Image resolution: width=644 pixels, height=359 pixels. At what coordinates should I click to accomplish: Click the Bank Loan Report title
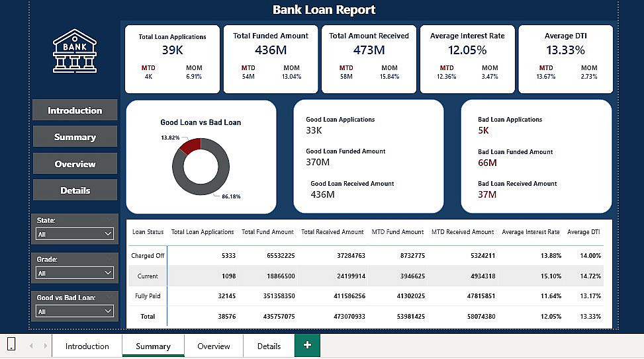324,9
